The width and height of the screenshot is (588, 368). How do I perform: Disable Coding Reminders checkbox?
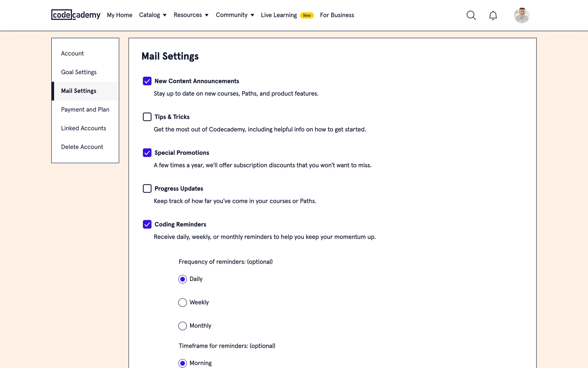click(147, 224)
